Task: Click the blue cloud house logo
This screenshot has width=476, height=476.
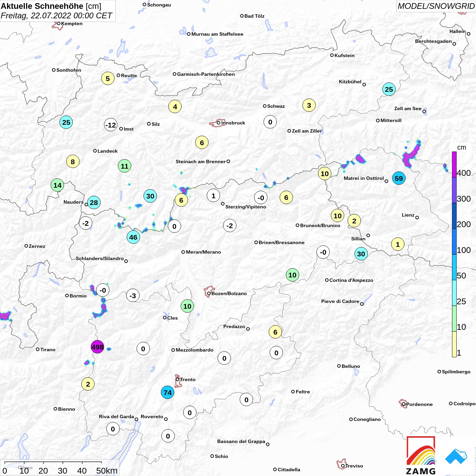Action: [x=456, y=456]
